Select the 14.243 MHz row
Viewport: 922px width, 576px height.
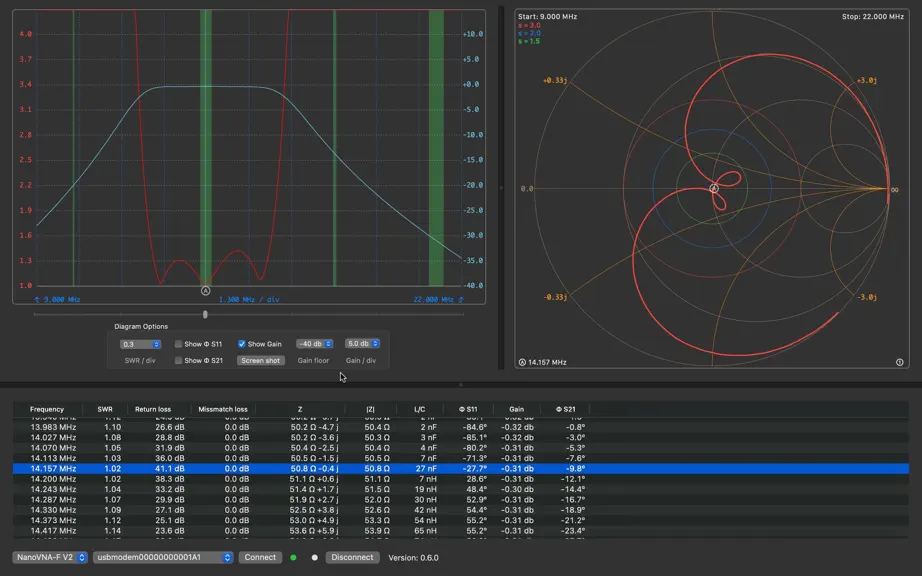(x=461, y=489)
